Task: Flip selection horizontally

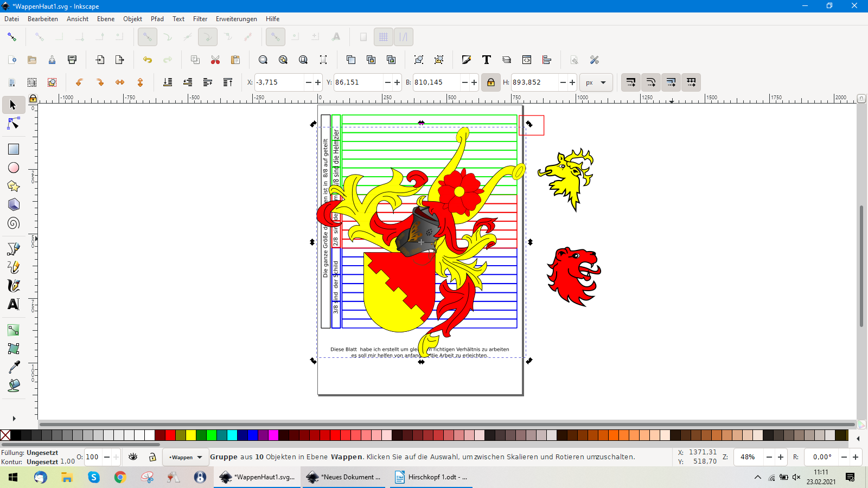Action: pos(120,82)
